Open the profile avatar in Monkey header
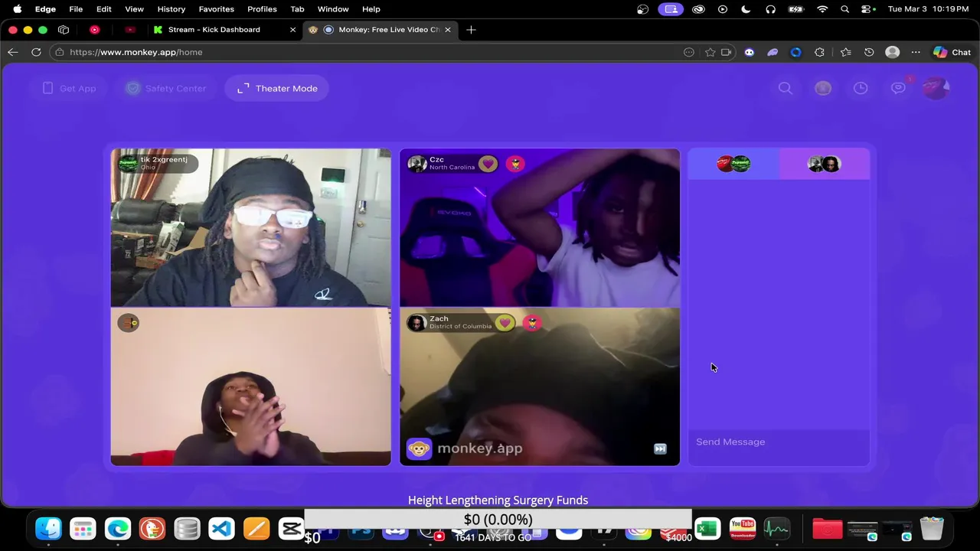Image resolution: width=980 pixels, height=551 pixels. [936, 88]
